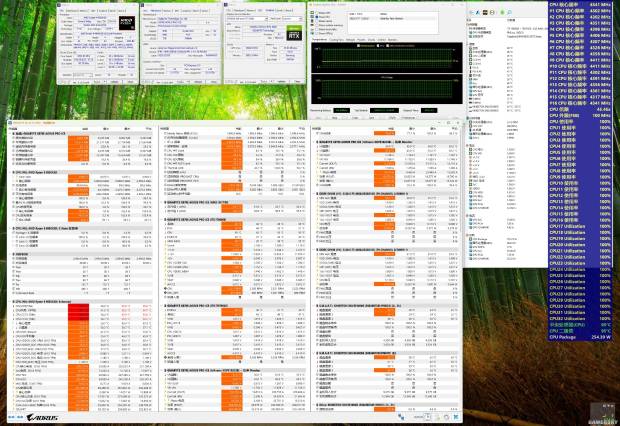
Task: Open Preferences in stability test window
Action: click(408, 118)
